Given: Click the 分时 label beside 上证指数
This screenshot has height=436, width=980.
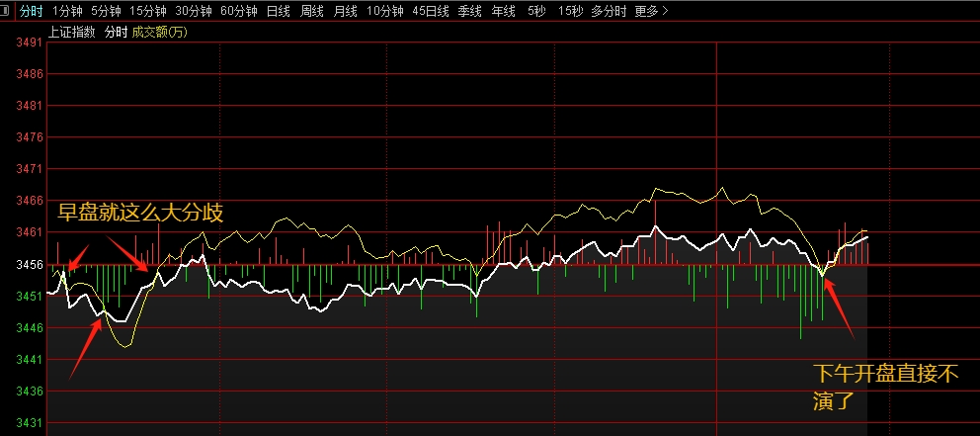Looking at the screenshot, I should (116, 32).
